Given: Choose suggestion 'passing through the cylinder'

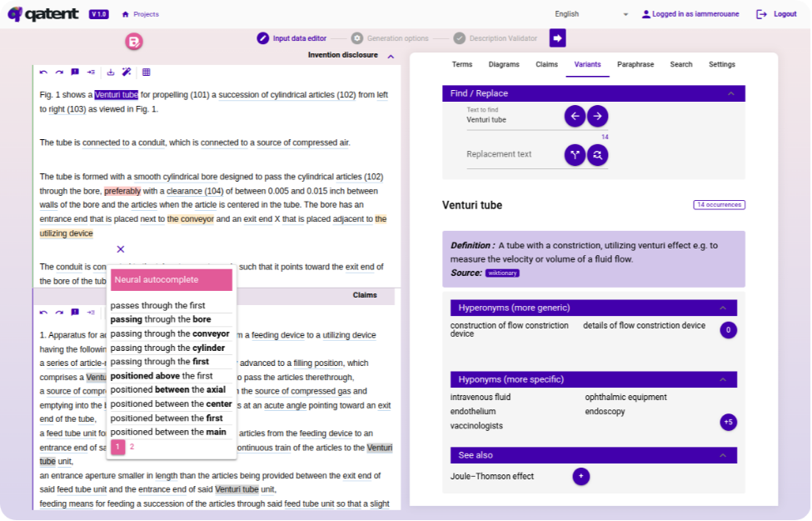Looking at the screenshot, I should tap(167, 348).
